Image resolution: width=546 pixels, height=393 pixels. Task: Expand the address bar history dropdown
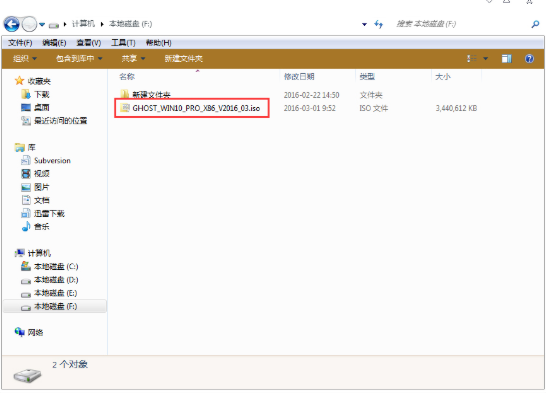[364, 24]
